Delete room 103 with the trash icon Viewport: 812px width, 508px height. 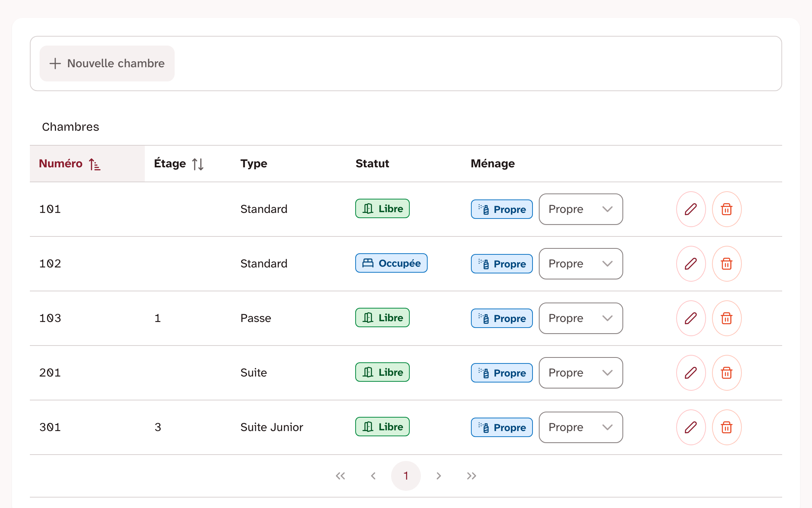[727, 318]
